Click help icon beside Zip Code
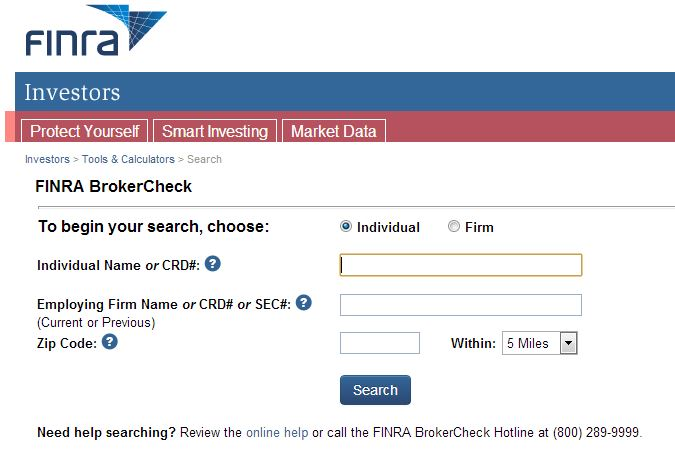 (110, 342)
